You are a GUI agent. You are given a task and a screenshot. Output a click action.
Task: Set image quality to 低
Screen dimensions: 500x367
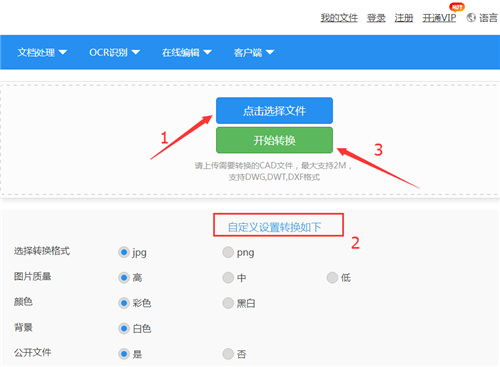point(332,278)
